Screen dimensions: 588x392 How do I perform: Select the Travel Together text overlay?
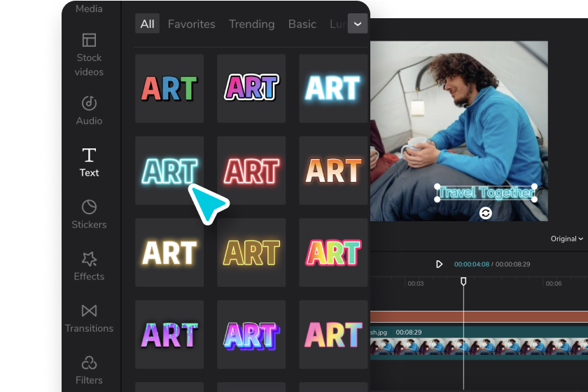click(486, 192)
